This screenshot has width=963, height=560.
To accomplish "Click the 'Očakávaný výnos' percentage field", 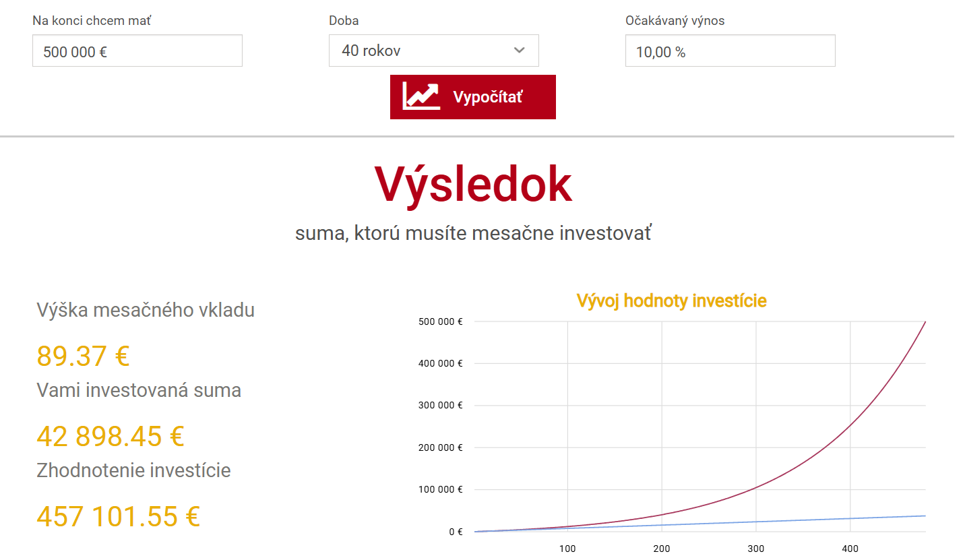I will click(x=730, y=51).
